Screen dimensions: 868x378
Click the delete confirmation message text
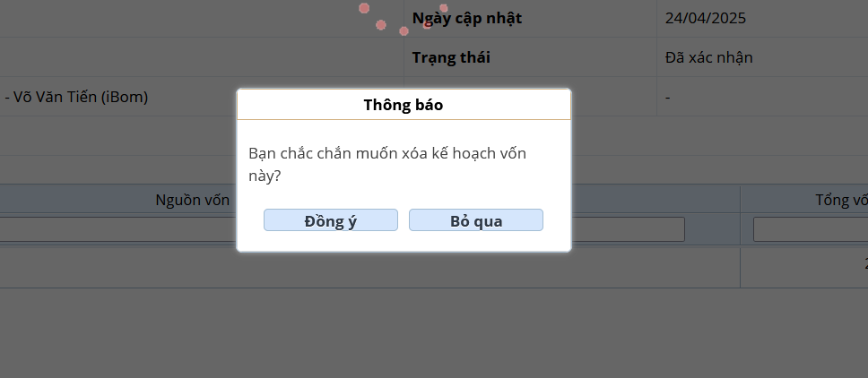(387, 165)
